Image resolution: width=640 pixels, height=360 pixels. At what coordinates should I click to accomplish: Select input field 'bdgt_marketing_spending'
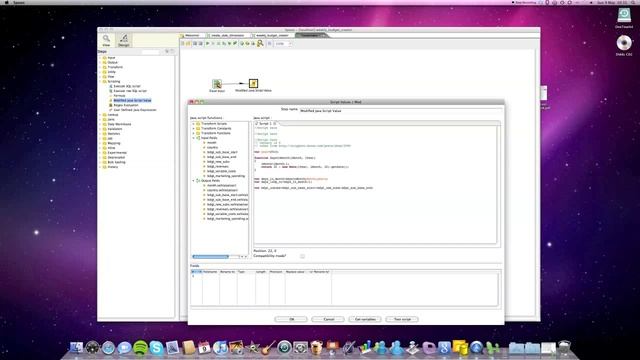(226, 176)
